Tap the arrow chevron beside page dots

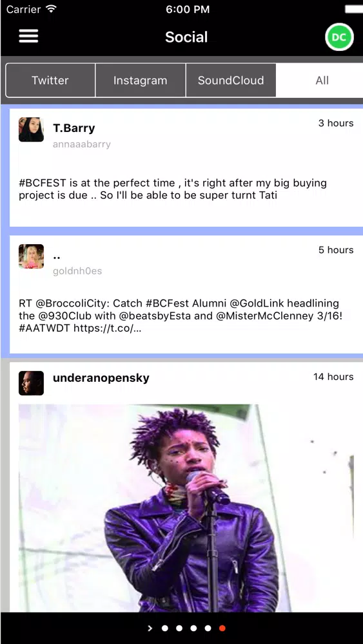tap(150, 628)
